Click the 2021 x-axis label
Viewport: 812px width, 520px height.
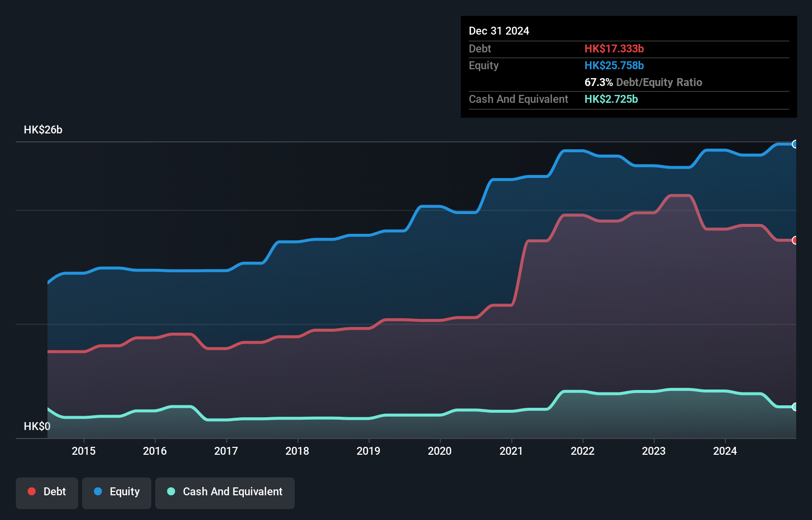tap(511, 451)
